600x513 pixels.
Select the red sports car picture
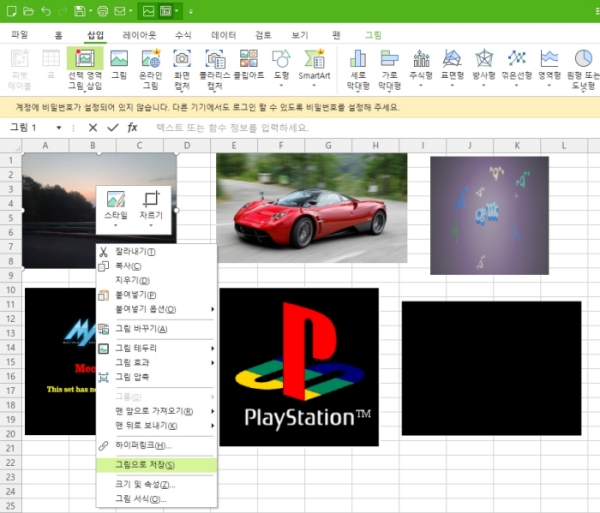pos(311,208)
